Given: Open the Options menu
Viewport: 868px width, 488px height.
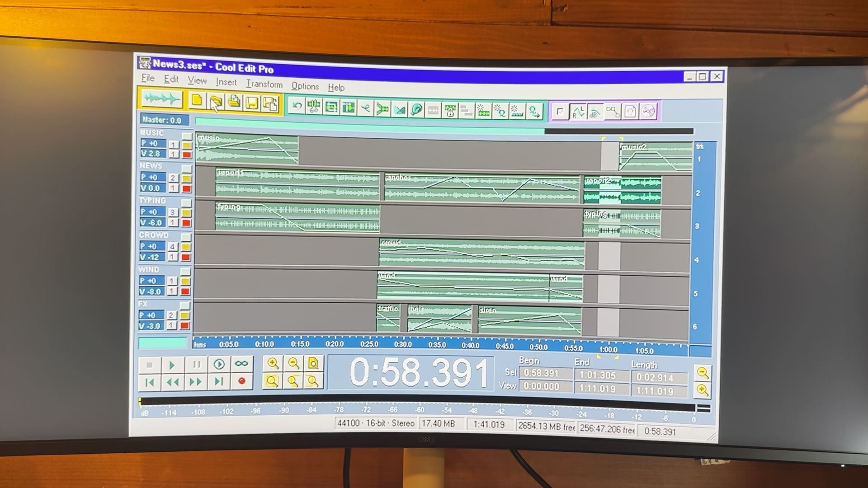Looking at the screenshot, I should (305, 86).
